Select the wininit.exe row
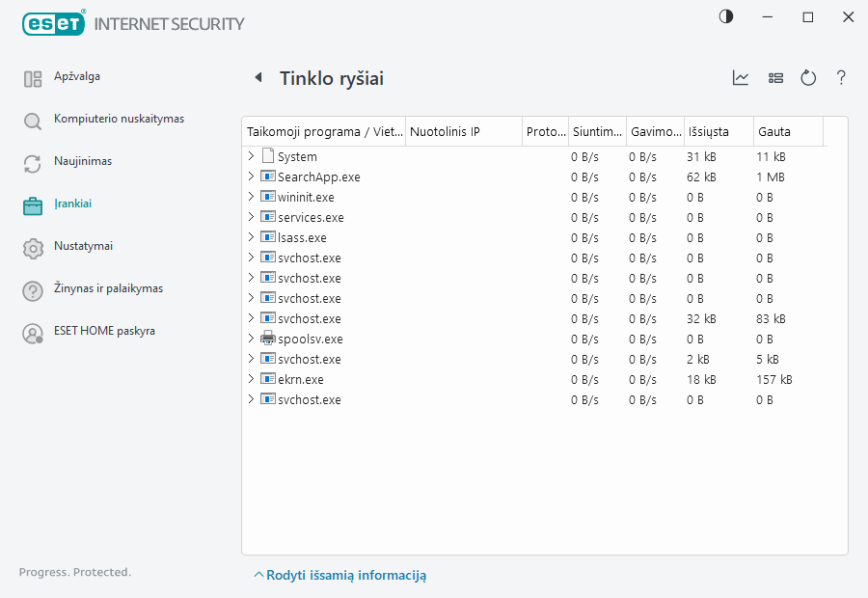 coord(306,197)
